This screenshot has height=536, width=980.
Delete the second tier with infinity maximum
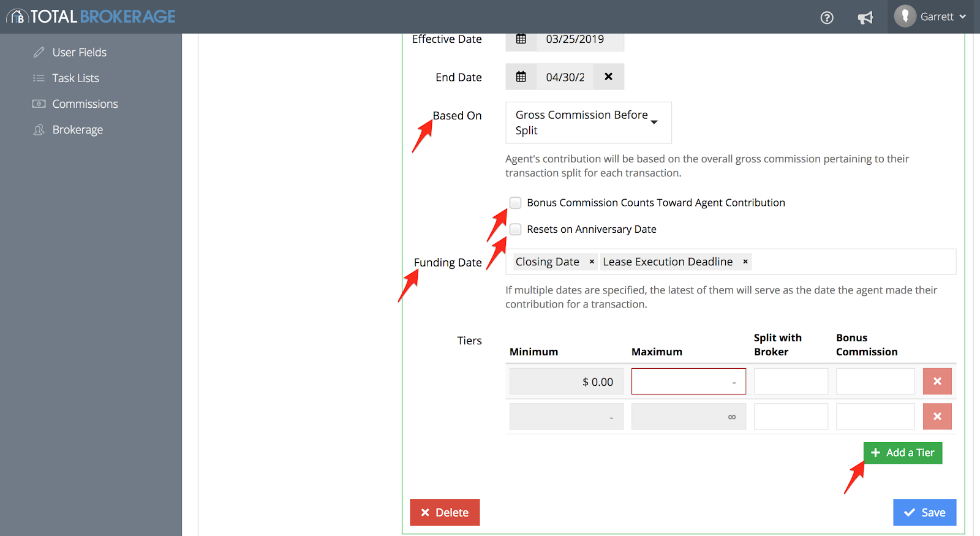(937, 417)
